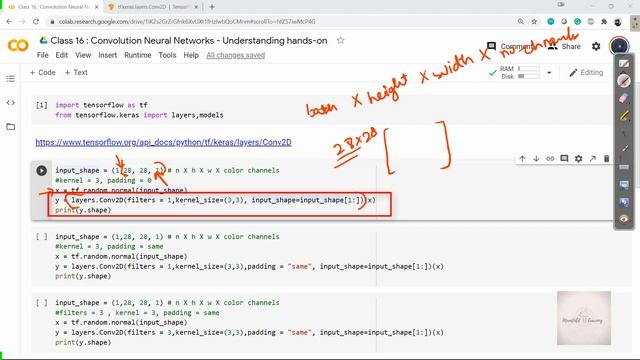
Task: Click the RAM usage bar
Action: point(529,69)
